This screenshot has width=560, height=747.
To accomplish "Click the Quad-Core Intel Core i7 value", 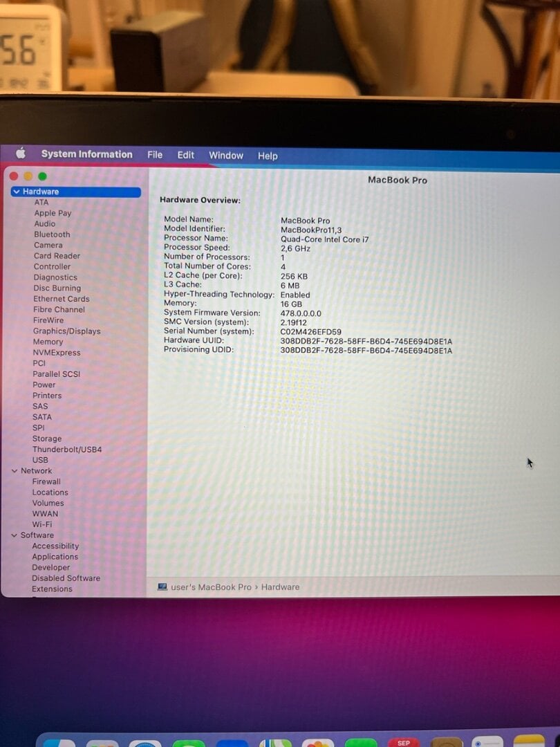I will (325, 239).
